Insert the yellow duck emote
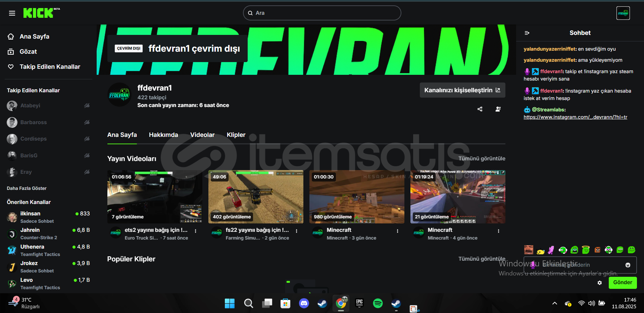This screenshot has width=644, height=313. click(x=540, y=251)
